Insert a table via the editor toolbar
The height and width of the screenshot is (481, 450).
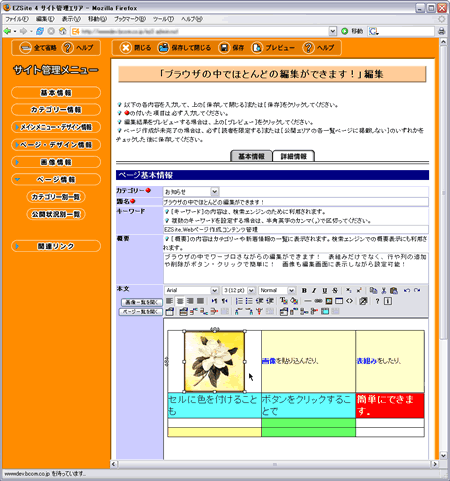pos(339,301)
